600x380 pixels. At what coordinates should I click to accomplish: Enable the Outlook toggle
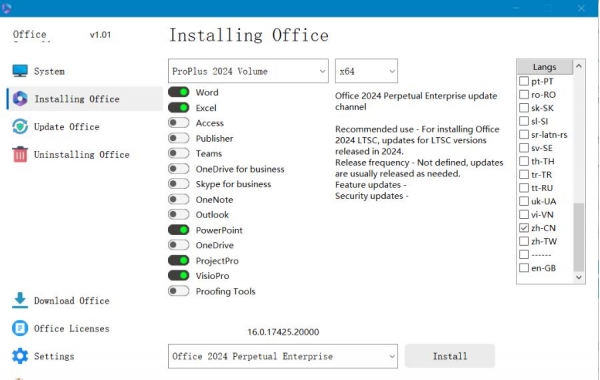coord(179,215)
